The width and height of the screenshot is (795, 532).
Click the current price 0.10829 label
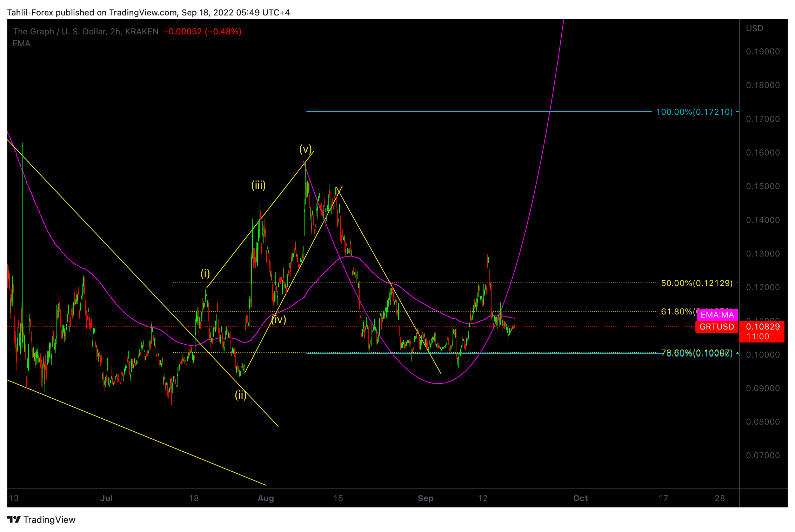pos(763,327)
